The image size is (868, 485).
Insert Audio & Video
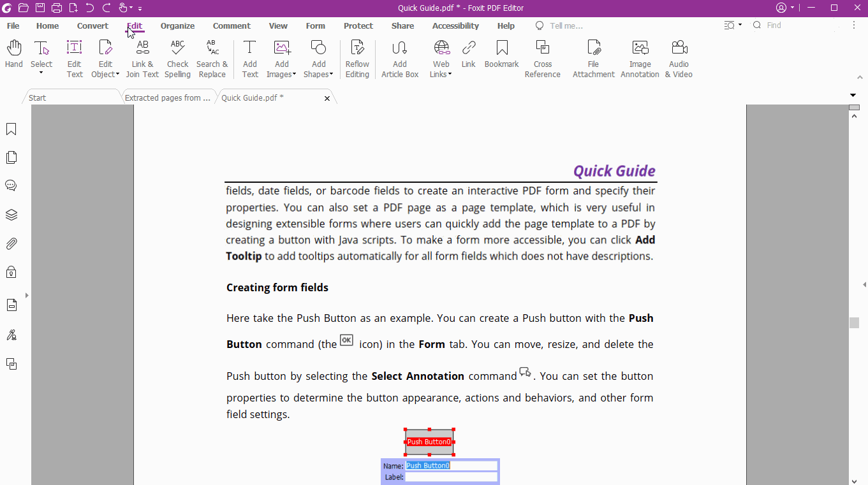tap(679, 59)
